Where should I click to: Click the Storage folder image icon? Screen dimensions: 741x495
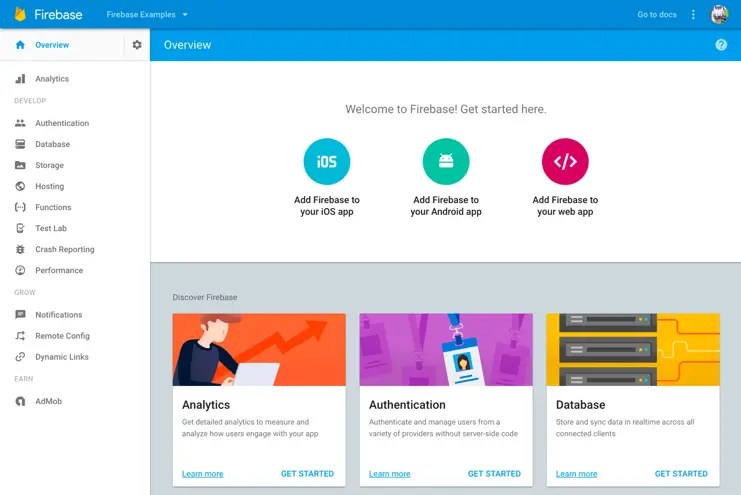tap(20, 165)
